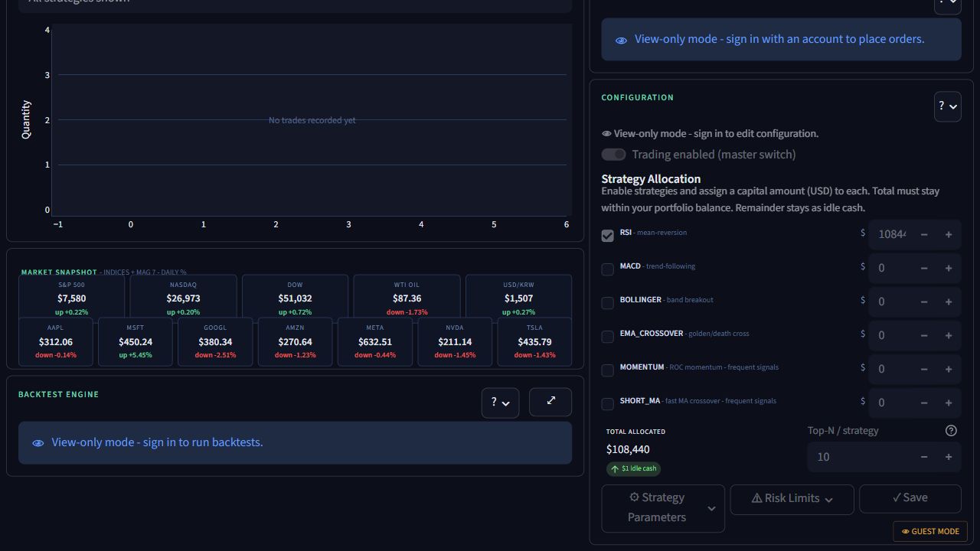Click the Save configuration button

pyautogui.click(x=910, y=498)
